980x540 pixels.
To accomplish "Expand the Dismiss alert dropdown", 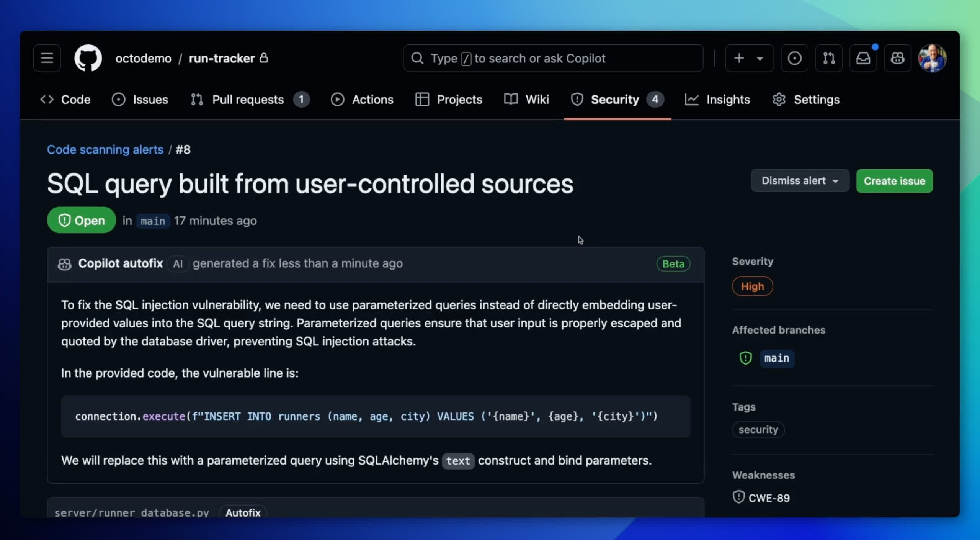I will tap(800, 181).
